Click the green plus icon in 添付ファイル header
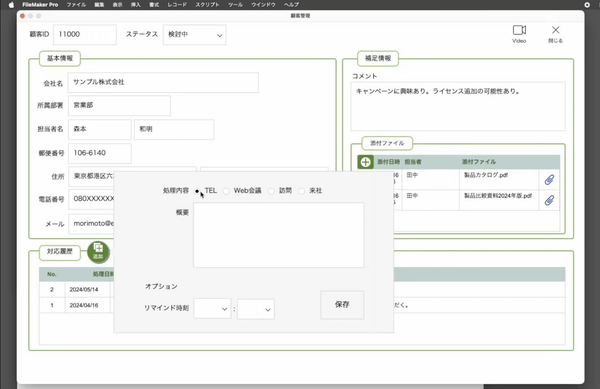 pyautogui.click(x=365, y=162)
